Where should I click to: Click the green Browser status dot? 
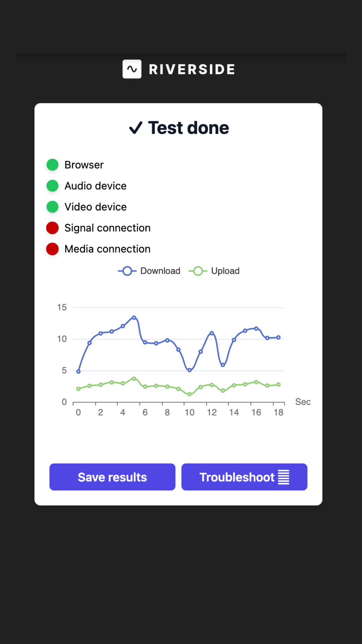[x=52, y=165]
